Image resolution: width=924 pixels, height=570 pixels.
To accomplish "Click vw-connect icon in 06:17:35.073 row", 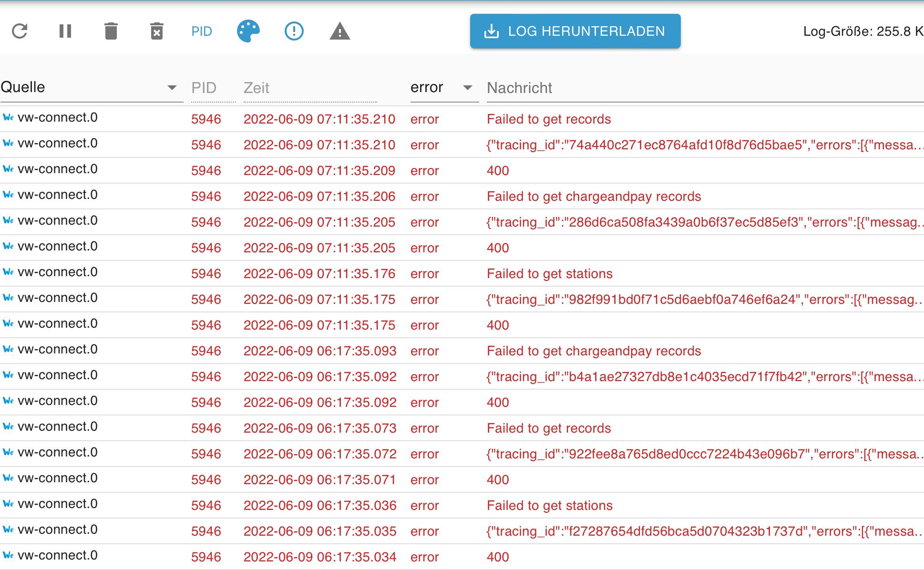I will (8, 426).
